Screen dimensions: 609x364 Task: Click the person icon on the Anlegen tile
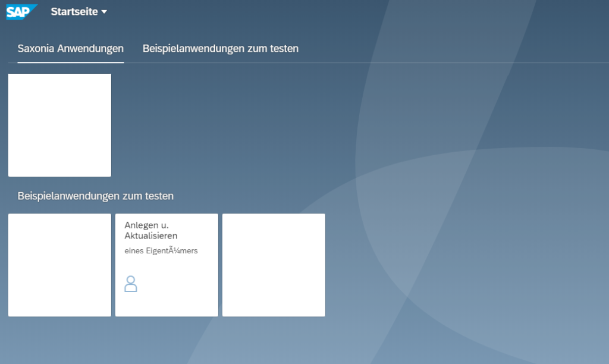click(x=130, y=284)
